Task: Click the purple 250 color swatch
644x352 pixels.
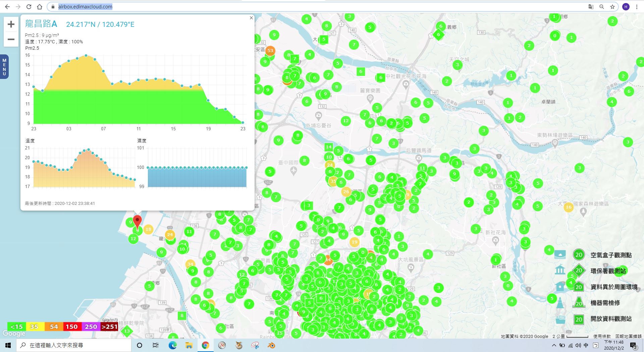Action: click(91, 326)
